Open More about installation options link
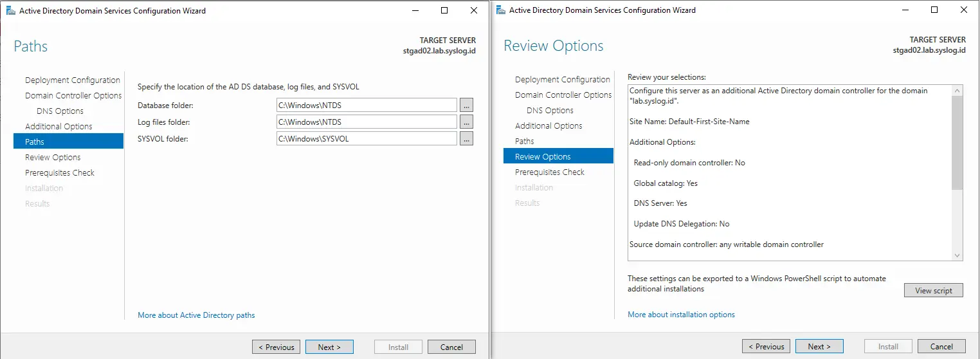 (x=681, y=315)
